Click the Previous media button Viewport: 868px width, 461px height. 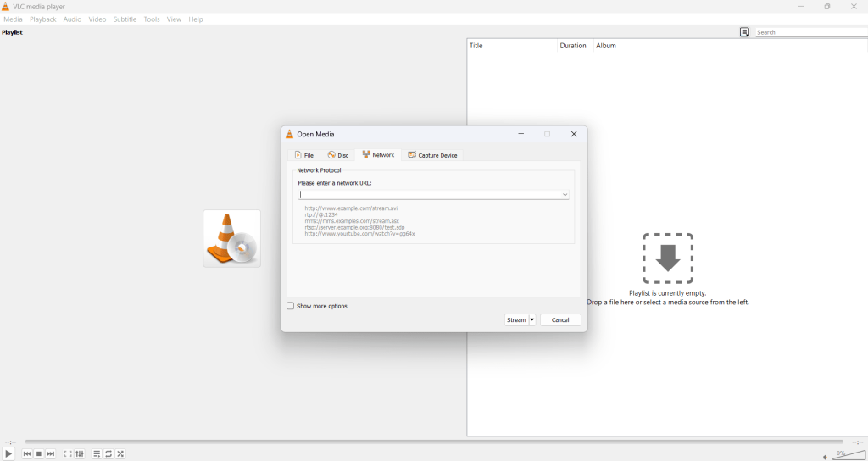(26, 454)
